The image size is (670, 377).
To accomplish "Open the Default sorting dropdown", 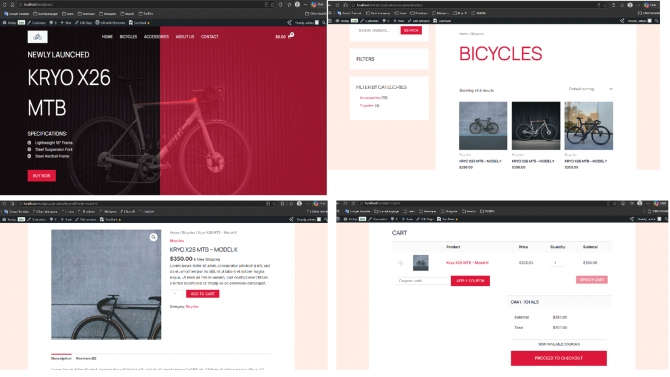I will (591, 89).
